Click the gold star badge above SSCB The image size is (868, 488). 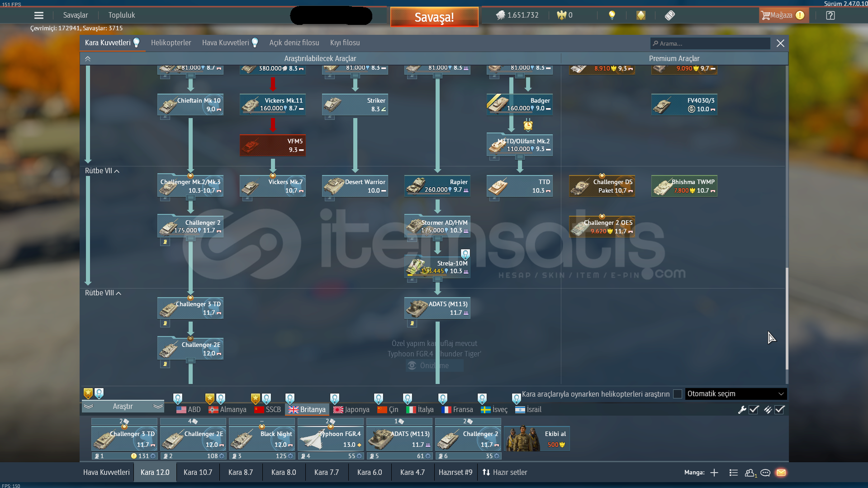[x=256, y=398]
